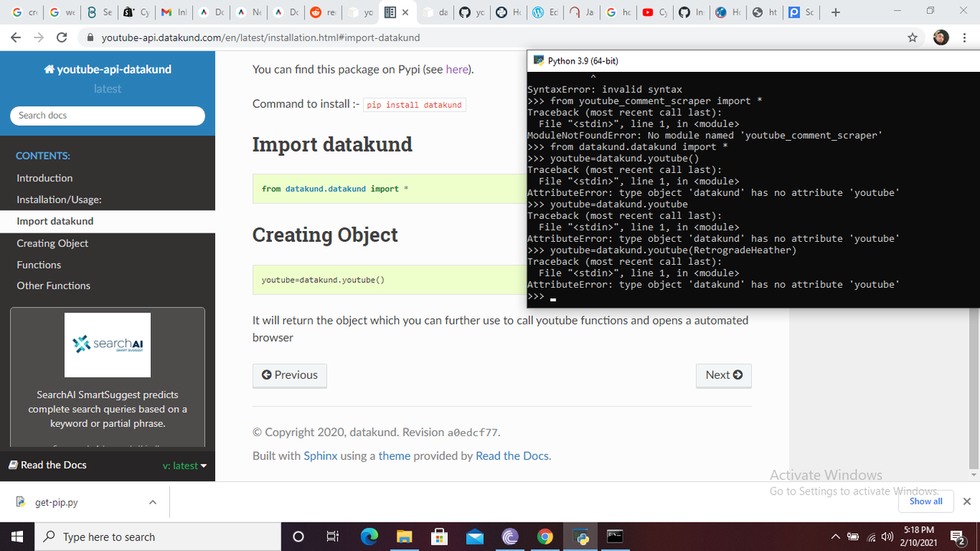Open a new Chrome tab with plus

point(835,12)
